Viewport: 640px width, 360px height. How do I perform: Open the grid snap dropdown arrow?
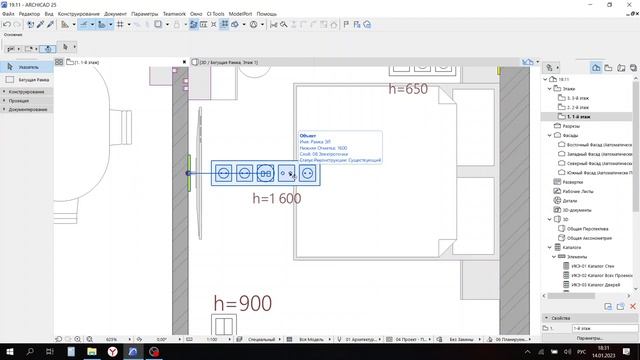tap(129, 24)
